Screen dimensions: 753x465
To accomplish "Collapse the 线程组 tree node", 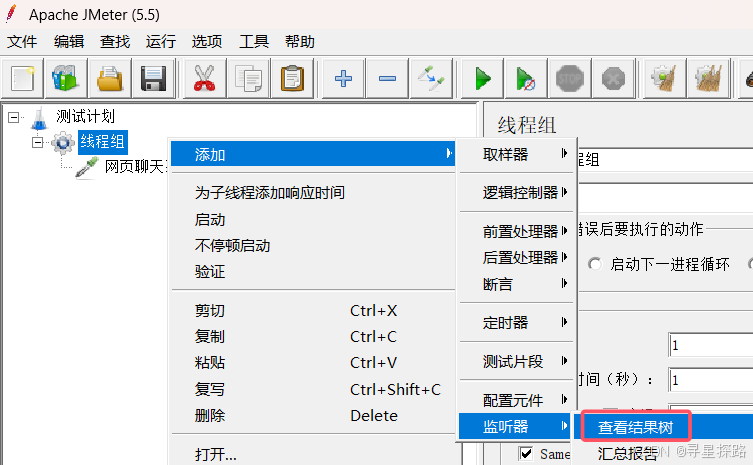I will pos(37,142).
